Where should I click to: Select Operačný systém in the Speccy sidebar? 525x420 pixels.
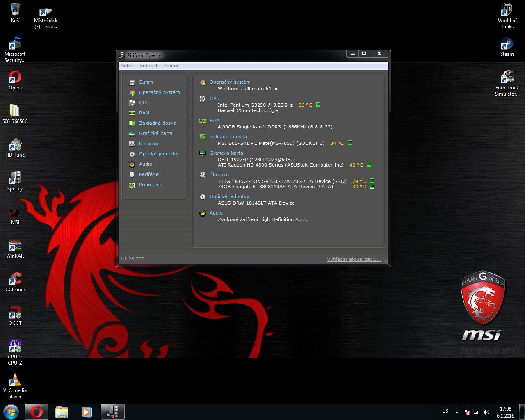point(159,92)
